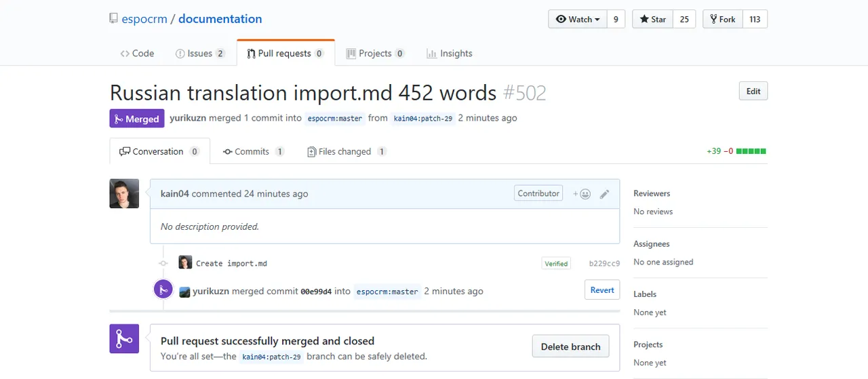Click the espocrm:master branch label in the header
This screenshot has width=868, height=379.
335,119
